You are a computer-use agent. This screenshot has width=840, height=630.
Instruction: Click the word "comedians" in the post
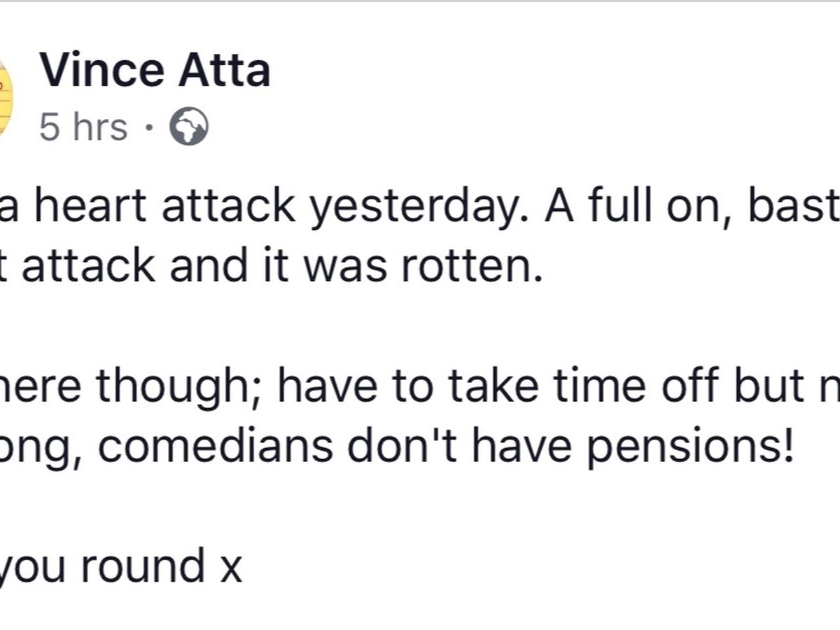(214, 448)
